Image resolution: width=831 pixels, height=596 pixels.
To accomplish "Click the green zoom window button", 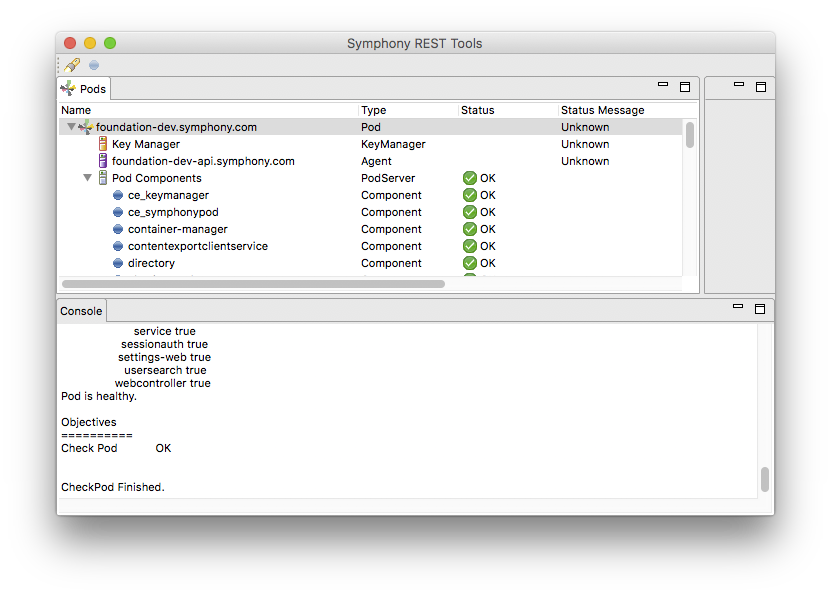I will [x=110, y=43].
